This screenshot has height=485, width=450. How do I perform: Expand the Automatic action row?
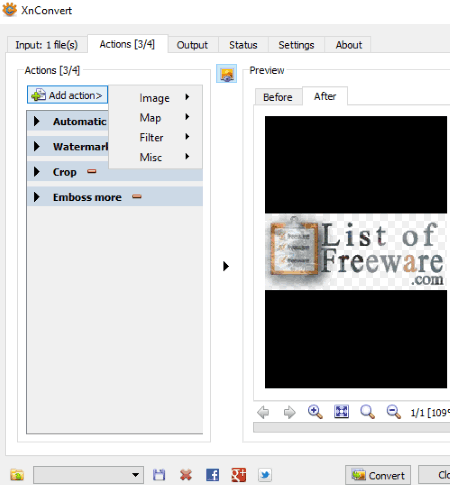click(x=37, y=121)
